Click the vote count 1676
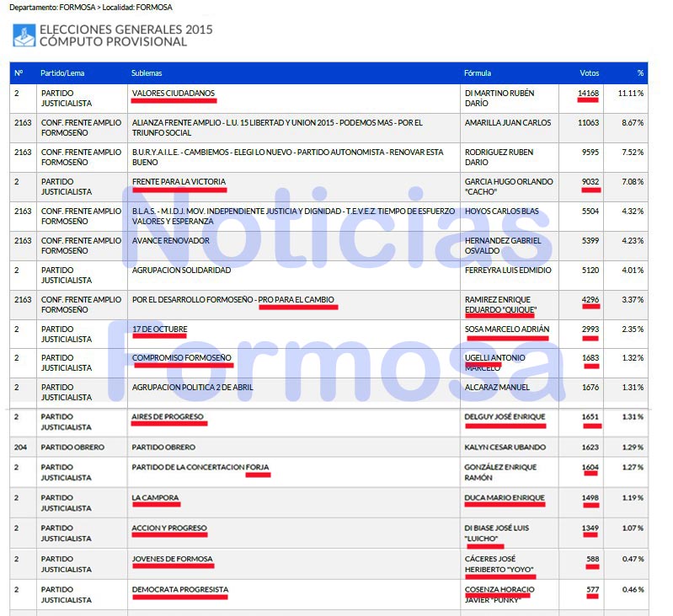Image resolution: width=673 pixels, height=616 pixels. [x=590, y=387]
